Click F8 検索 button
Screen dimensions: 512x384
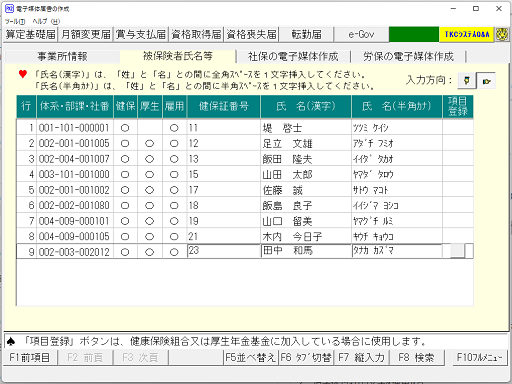point(416,358)
